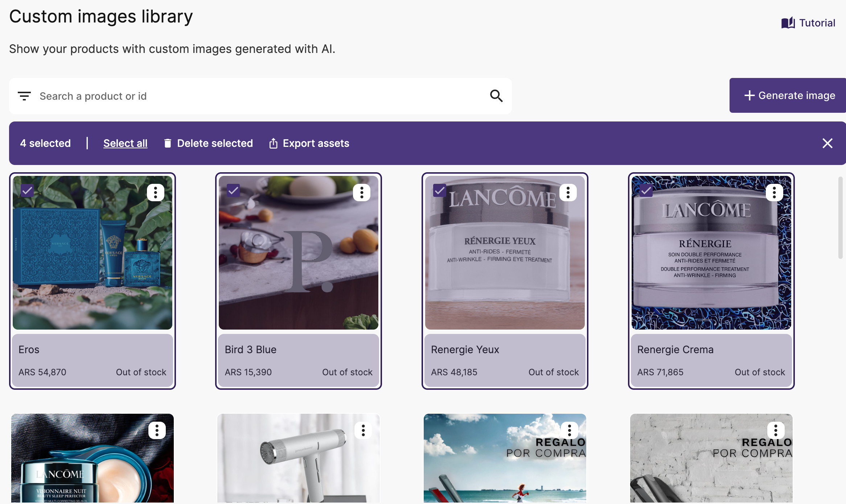846x504 pixels.
Task: Click the Select all link
Action: (x=125, y=143)
